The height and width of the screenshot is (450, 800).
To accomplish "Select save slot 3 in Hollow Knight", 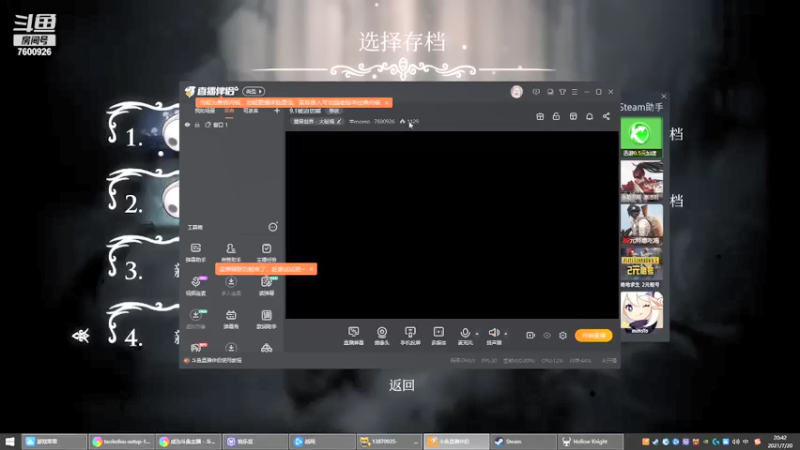I will coord(144,260).
